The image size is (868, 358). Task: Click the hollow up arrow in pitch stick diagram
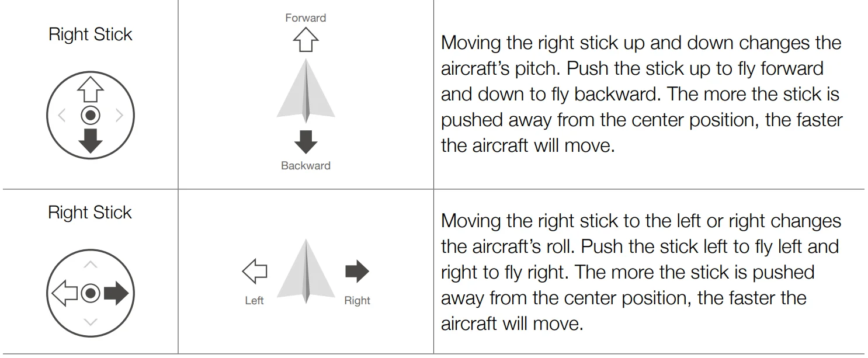point(90,91)
